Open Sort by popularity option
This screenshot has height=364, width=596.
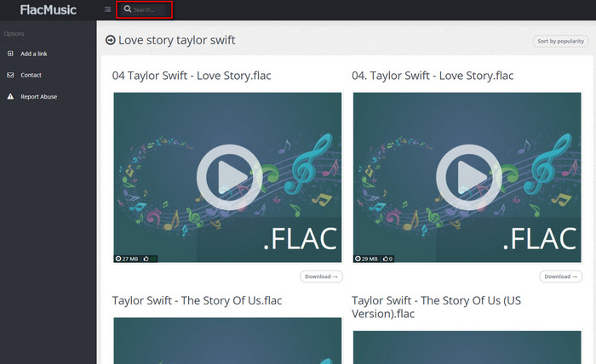[x=560, y=41]
